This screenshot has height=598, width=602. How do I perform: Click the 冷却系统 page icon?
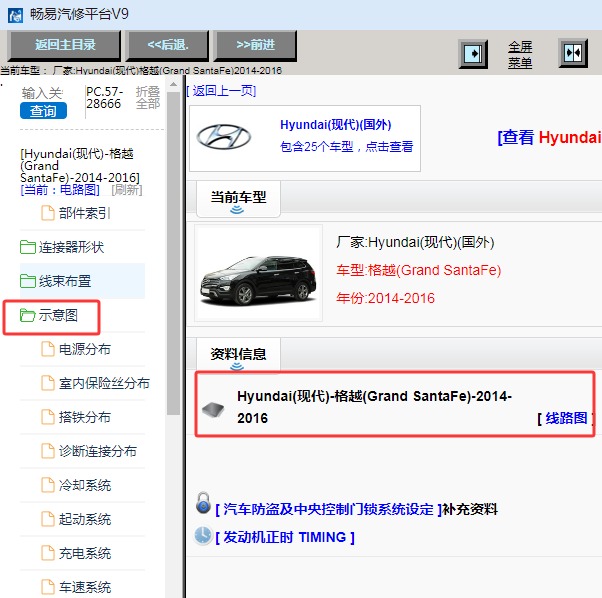tap(48, 485)
